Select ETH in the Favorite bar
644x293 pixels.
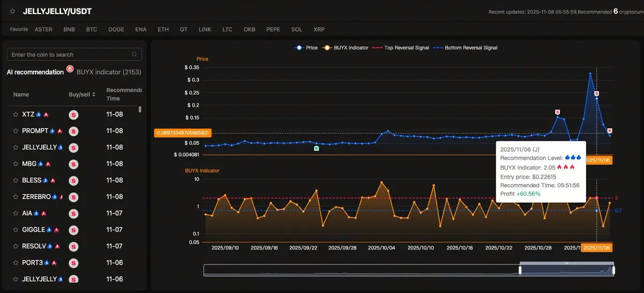coord(163,30)
